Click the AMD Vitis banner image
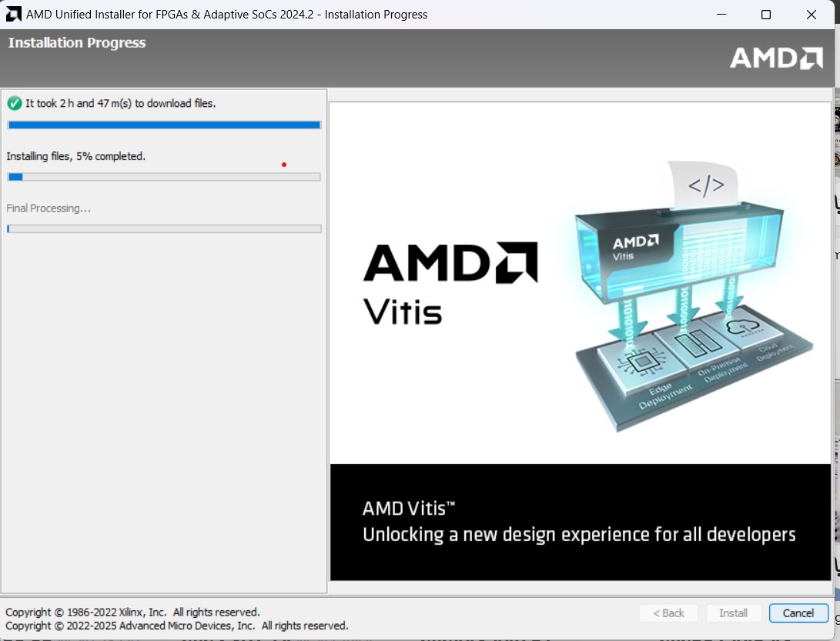Image resolution: width=840 pixels, height=641 pixels. click(581, 341)
